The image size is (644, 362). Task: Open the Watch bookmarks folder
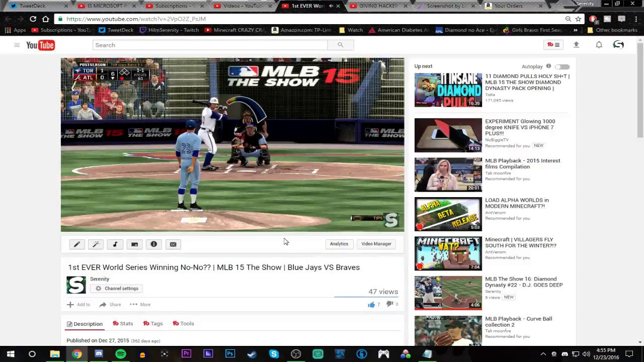point(351,30)
